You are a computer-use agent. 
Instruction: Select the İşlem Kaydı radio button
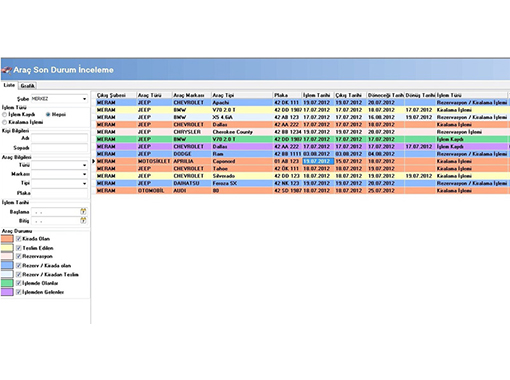point(4,114)
